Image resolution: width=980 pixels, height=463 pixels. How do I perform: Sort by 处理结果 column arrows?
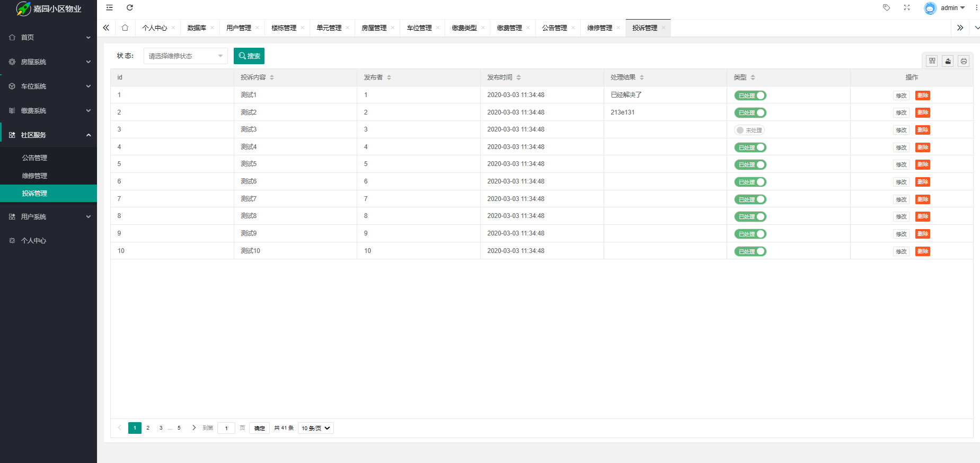(x=642, y=77)
